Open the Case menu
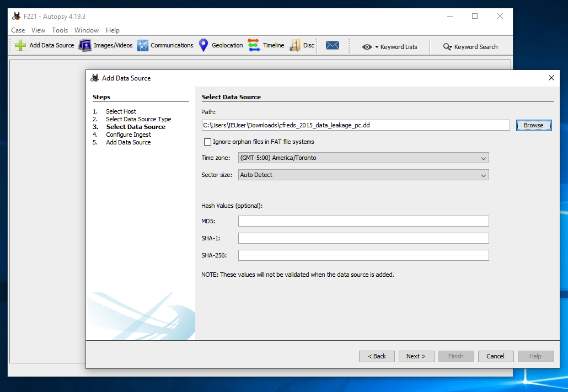Screen dimensions: 568x392 pos(18,30)
